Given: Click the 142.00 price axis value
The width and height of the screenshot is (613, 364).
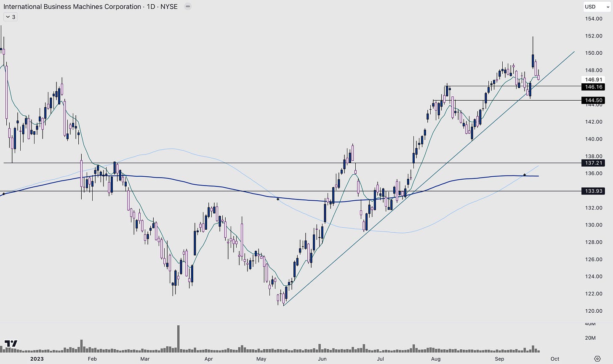Looking at the screenshot, I should tap(593, 122).
